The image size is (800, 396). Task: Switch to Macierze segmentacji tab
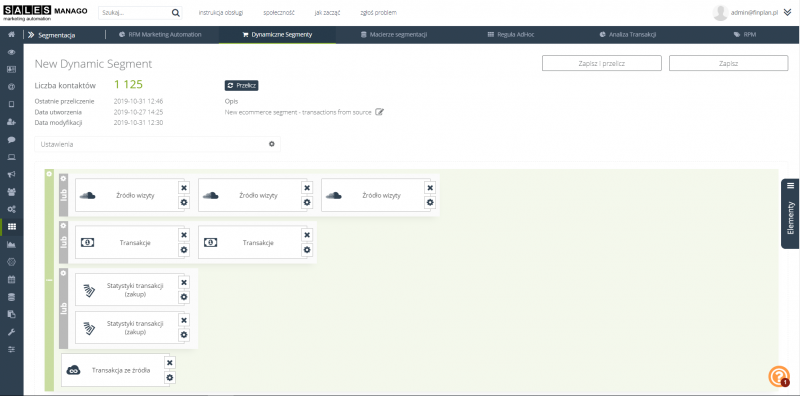393,35
